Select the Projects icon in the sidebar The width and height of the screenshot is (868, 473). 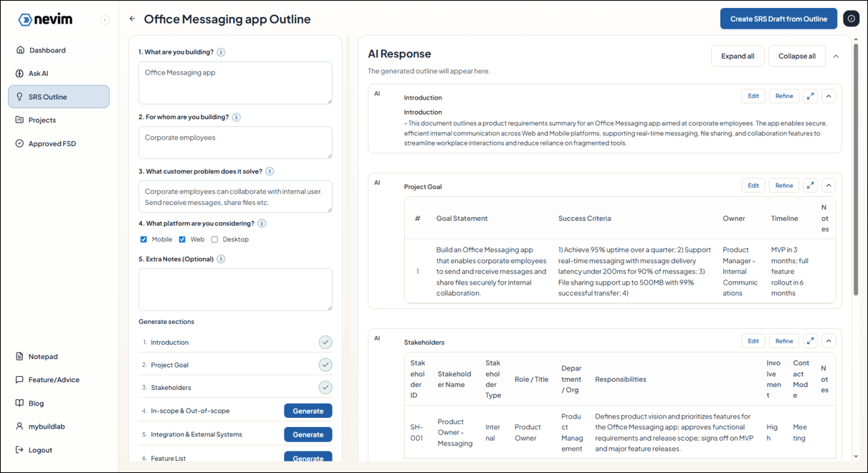(x=21, y=119)
